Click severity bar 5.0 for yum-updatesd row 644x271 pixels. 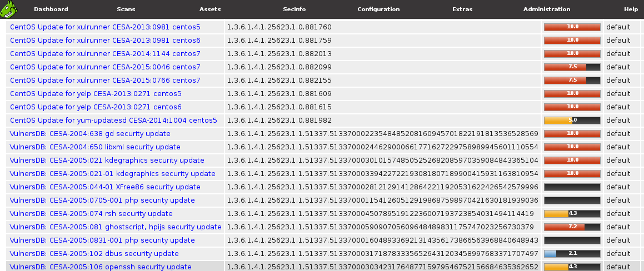coord(572,121)
